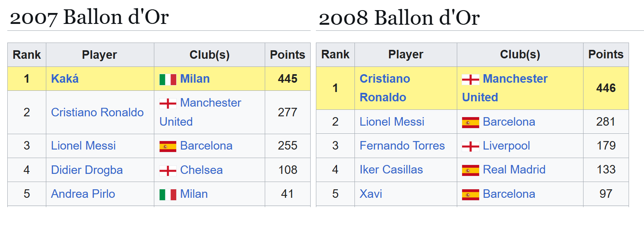
Task: Click the 2008 Ballon d'Or heading
Action: tap(399, 18)
